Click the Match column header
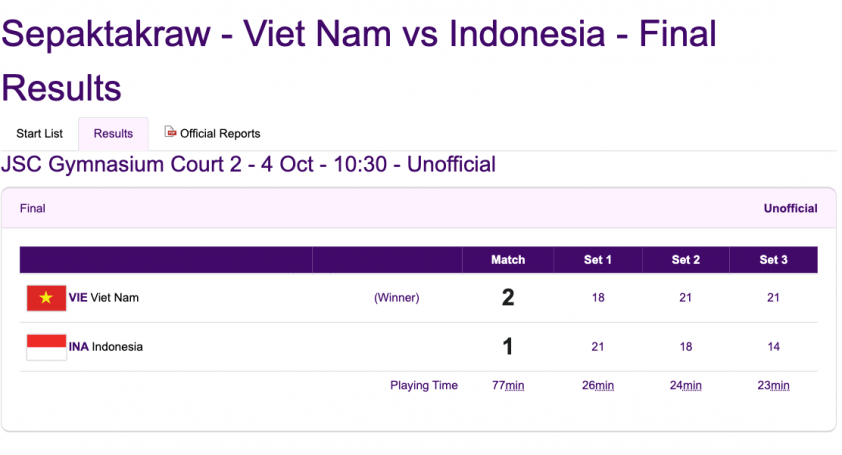Image resolution: width=842 pixels, height=455 pixels. point(508,260)
